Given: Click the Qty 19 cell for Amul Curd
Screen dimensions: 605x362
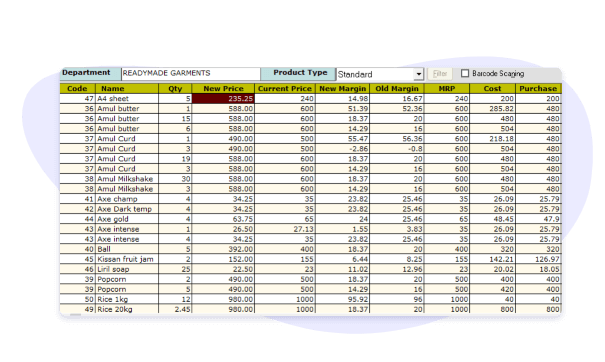Looking at the screenshot, I should (x=175, y=159).
